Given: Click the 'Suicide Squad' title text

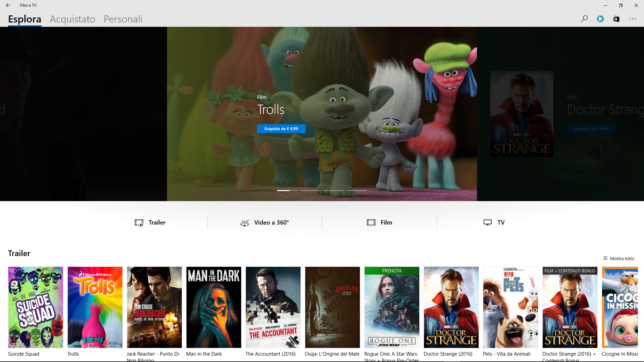Looking at the screenshot, I should tap(23, 354).
